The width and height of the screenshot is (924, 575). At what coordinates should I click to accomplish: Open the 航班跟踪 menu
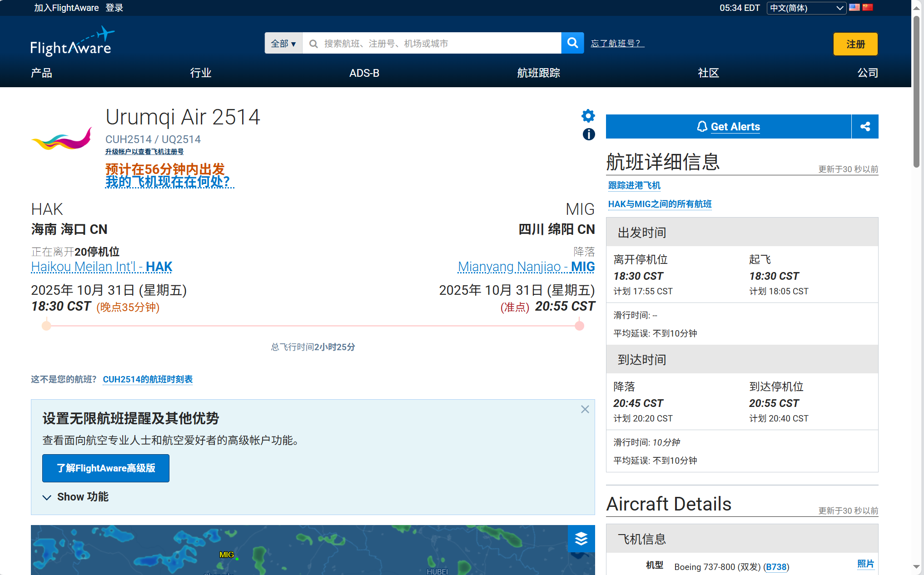(538, 73)
